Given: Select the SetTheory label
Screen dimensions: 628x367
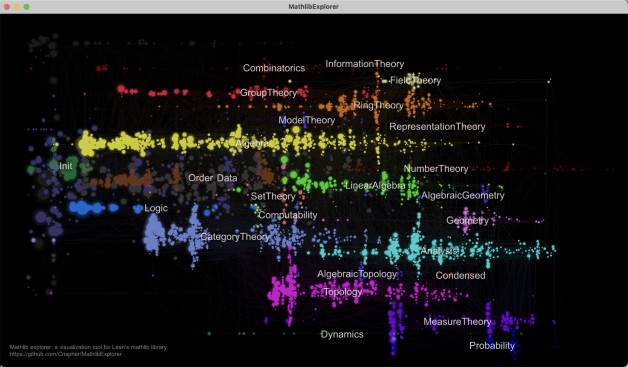Looking at the screenshot, I should tap(273, 196).
